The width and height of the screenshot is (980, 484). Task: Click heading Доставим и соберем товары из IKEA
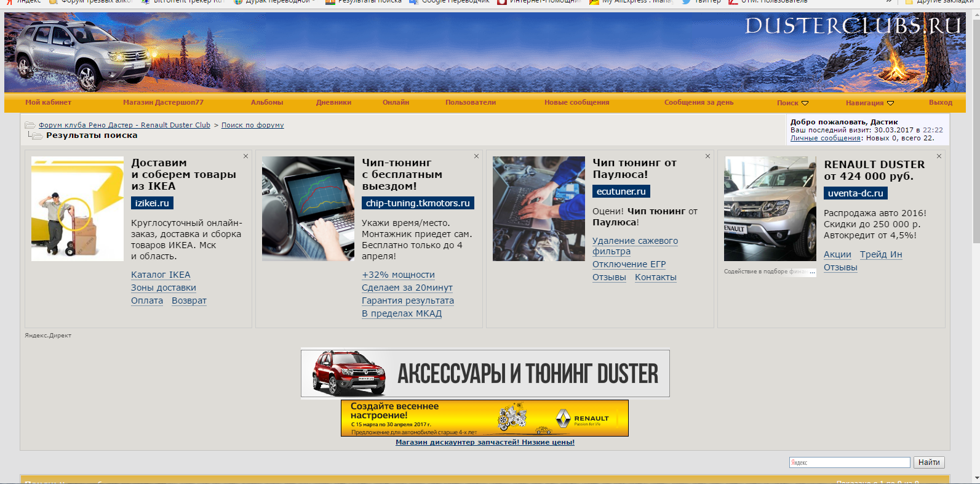click(183, 174)
